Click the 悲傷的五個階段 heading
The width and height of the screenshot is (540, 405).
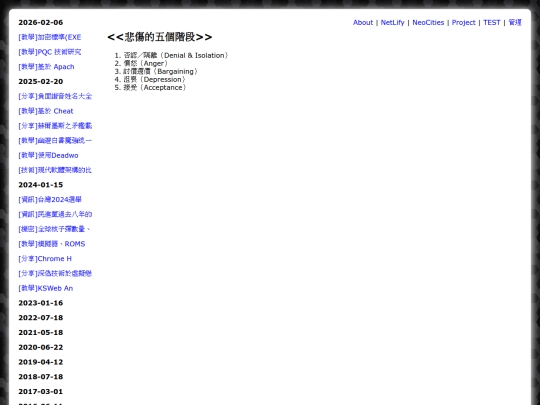pyautogui.click(x=160, y=37)
